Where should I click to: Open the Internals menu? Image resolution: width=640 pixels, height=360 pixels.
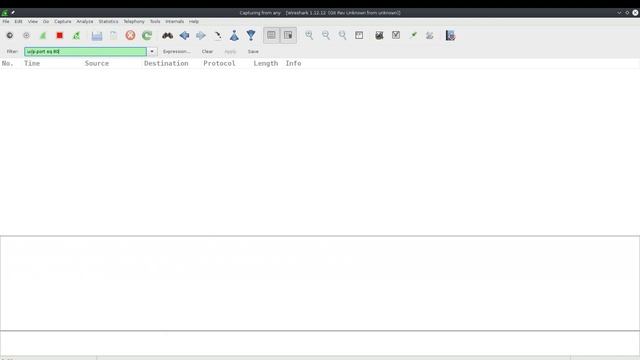(x=174, y=21)
